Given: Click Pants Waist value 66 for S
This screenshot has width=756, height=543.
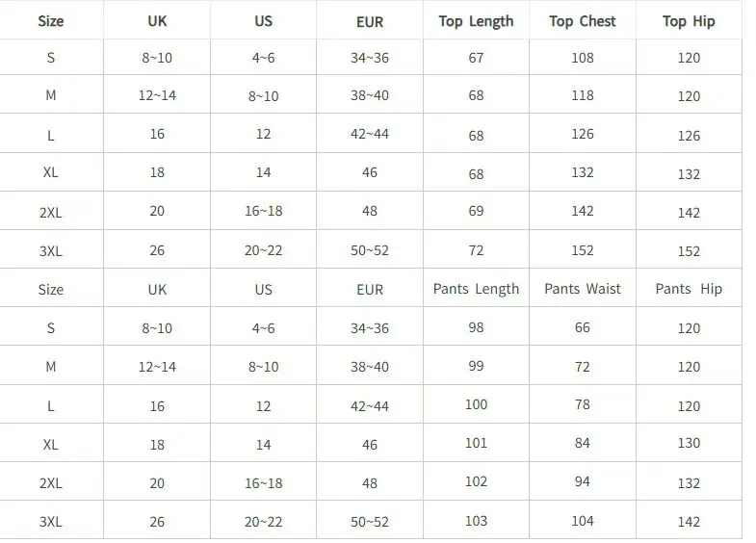Looking at the screenshot, I should tap(583, 327).
